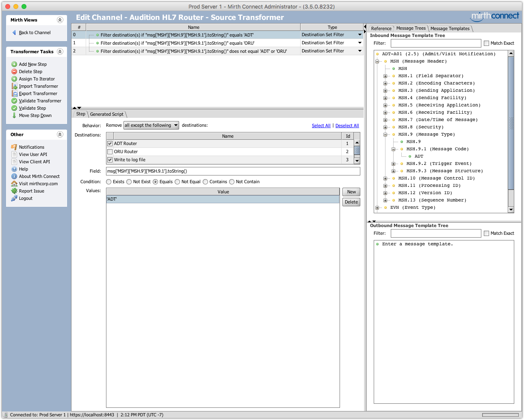Select the Not Equal condition radio button

[177, 182]
